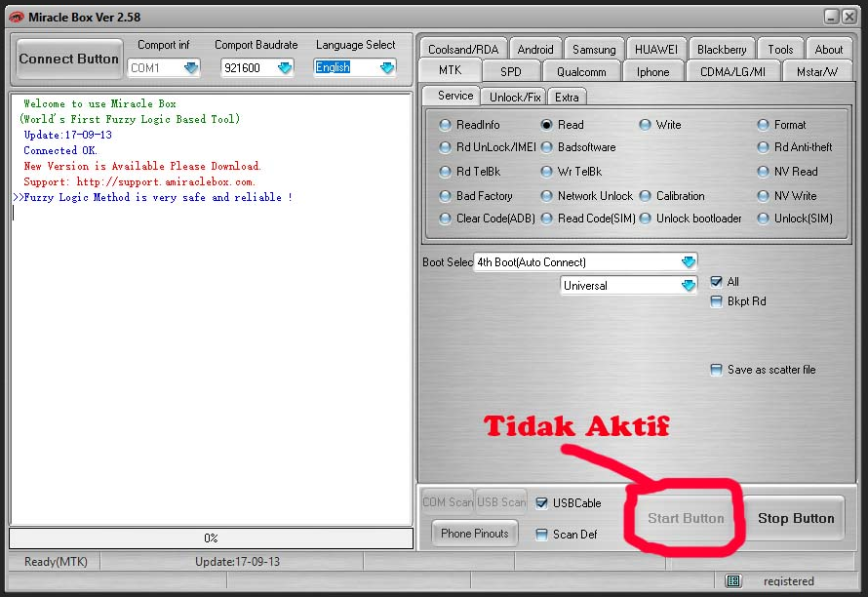
Task: Switch to the Android tab
Action: coord(535,50)
